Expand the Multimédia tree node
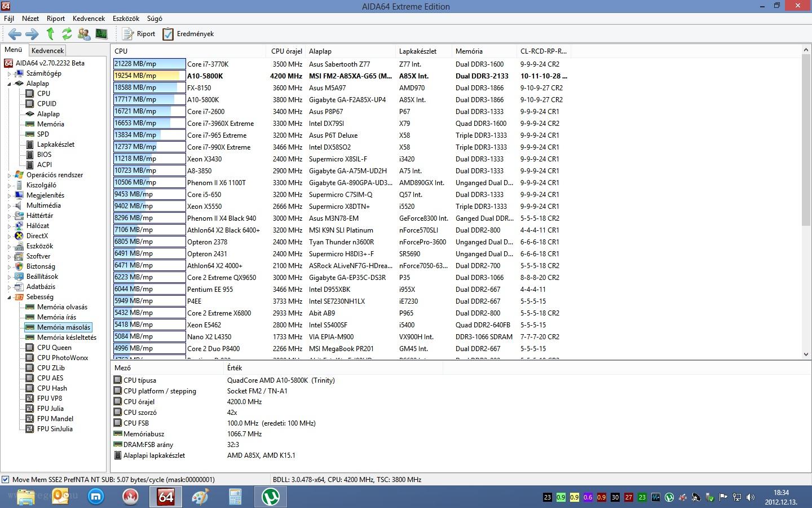The width and height of the screenshot is (812, 508). pyautogui.click(x=9, y=206)
